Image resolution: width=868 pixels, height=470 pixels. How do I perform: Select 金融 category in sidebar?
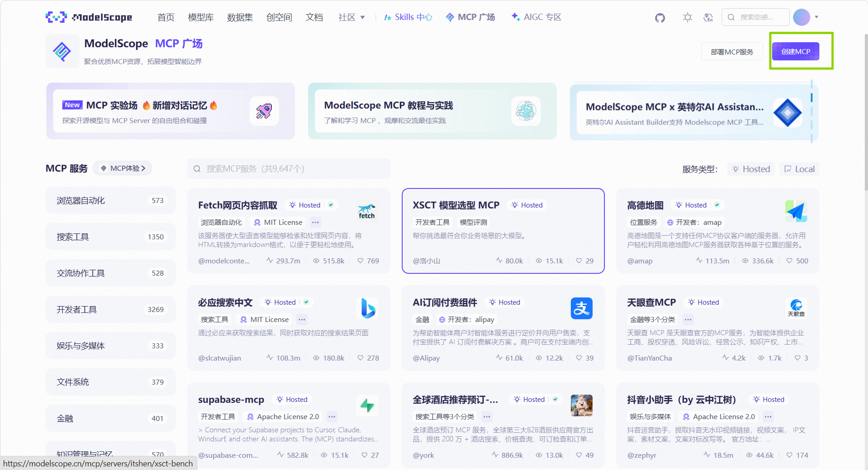[x=110, y=418]
